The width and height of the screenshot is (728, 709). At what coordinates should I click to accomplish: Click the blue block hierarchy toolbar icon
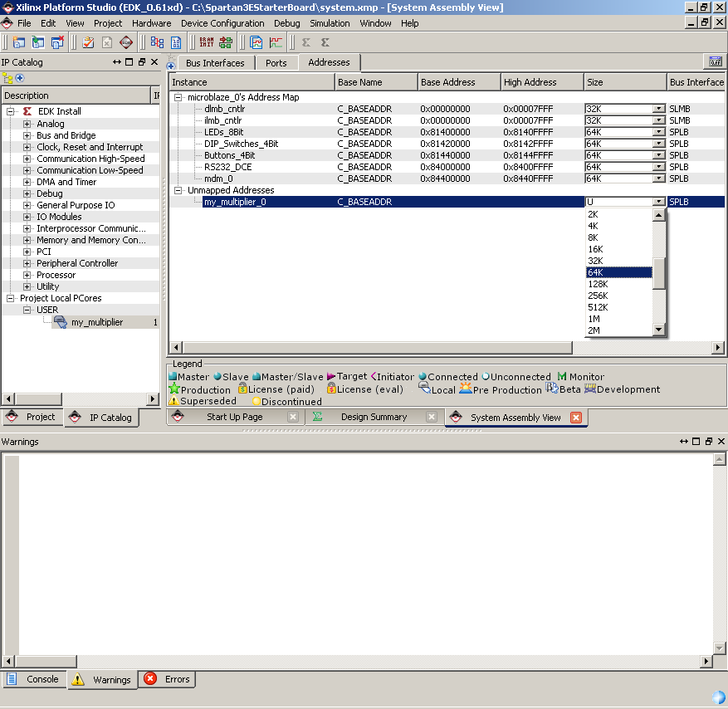pyautogui.click(x=157, y=42)
